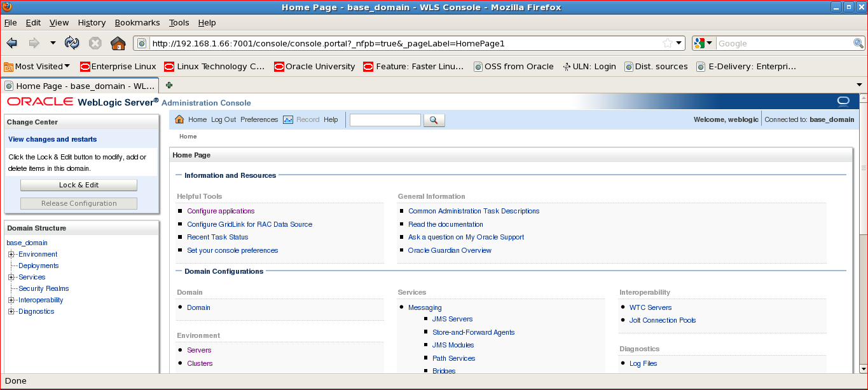Open the Log Files link
868x390 pixels.
tap(643, 363)
